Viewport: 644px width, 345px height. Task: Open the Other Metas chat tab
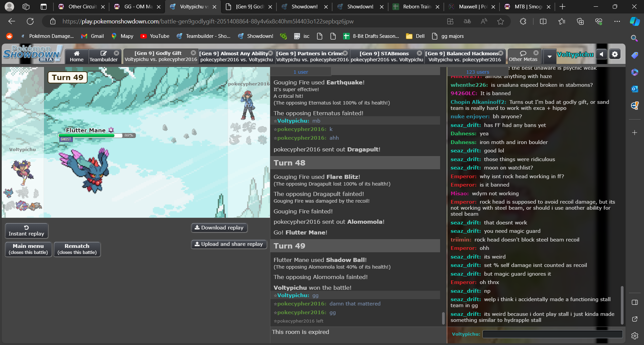(x=523, y=56)
